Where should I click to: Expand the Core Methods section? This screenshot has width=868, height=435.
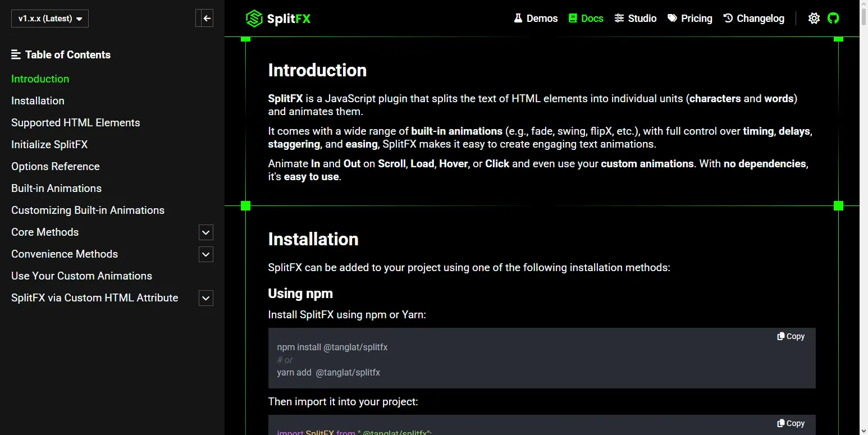click(x=206, y=232)
